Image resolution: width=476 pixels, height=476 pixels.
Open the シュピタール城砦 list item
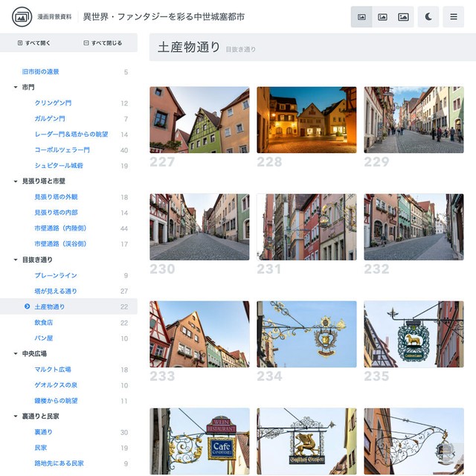[x=59, y=166]
